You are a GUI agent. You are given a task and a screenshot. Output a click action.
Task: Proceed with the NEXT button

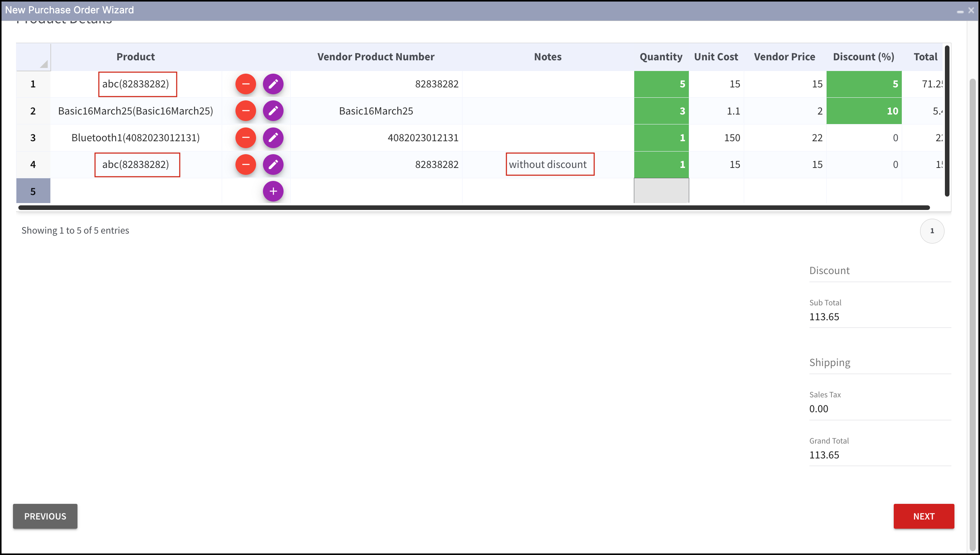click(x=924, y=516)
